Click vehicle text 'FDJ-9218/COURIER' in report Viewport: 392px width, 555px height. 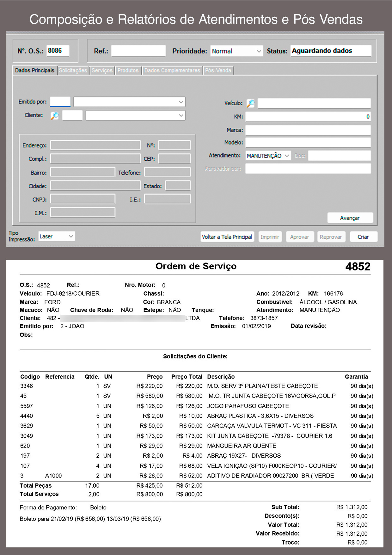[73, 293]
